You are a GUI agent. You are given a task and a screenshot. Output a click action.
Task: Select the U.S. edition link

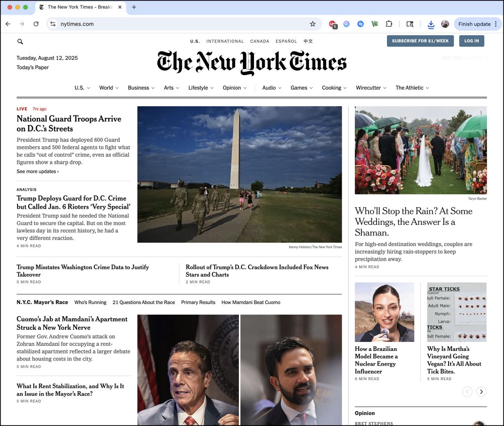pos(195,41)
